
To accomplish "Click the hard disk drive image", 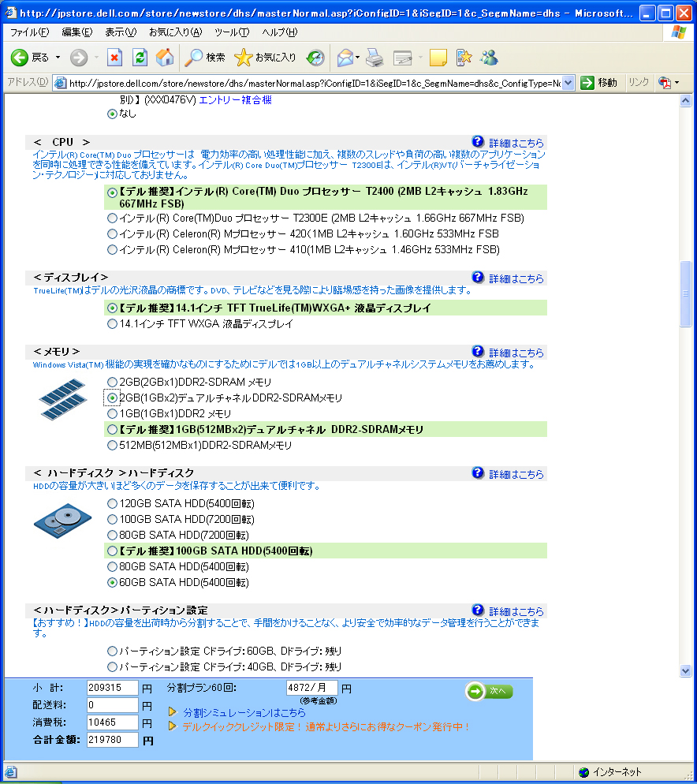I will (63, 521).
